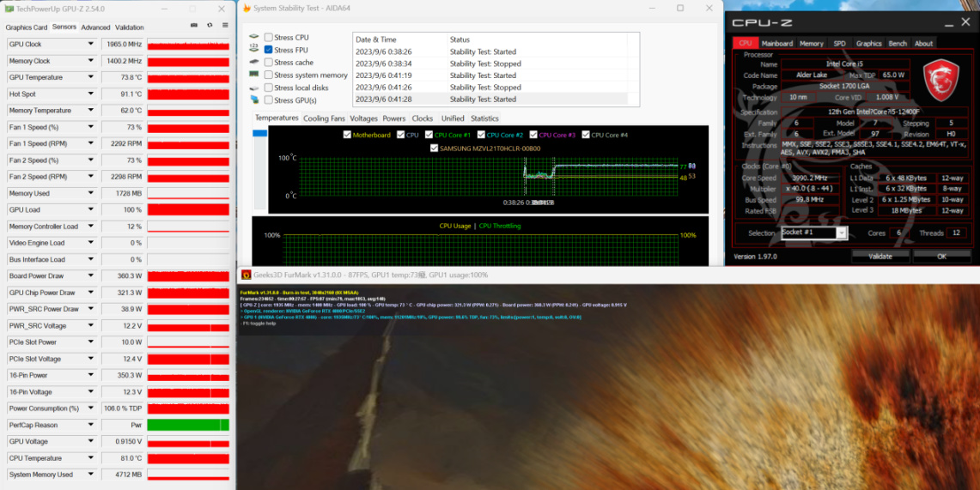980x490 pixels.
Task: Toggle the Motherboard graph checkbox
Action: [348, 135]
